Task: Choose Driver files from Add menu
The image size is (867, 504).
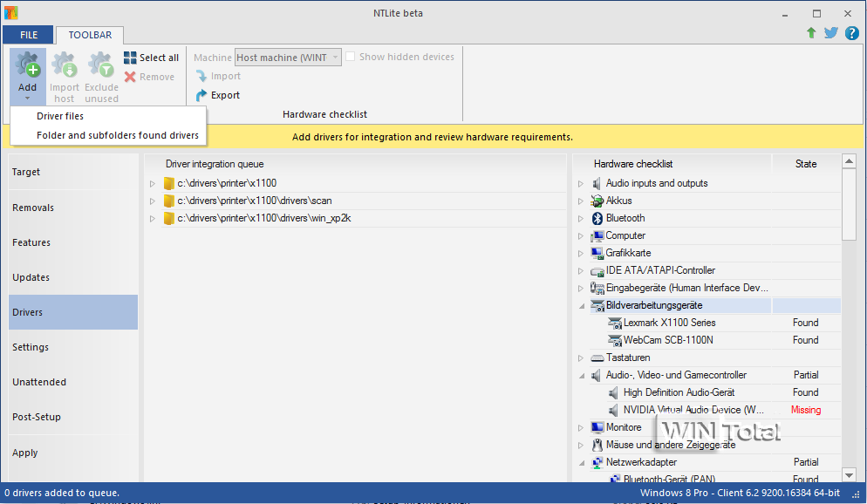Action: (x=60, y=116)
